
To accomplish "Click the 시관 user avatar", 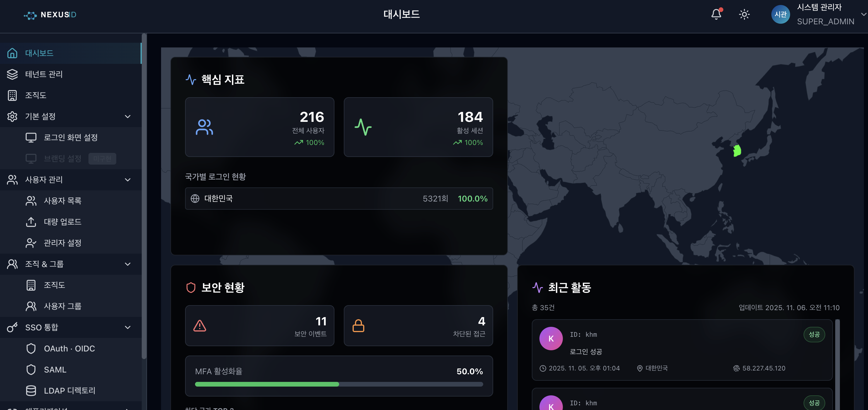I will [x=780, y=14].
